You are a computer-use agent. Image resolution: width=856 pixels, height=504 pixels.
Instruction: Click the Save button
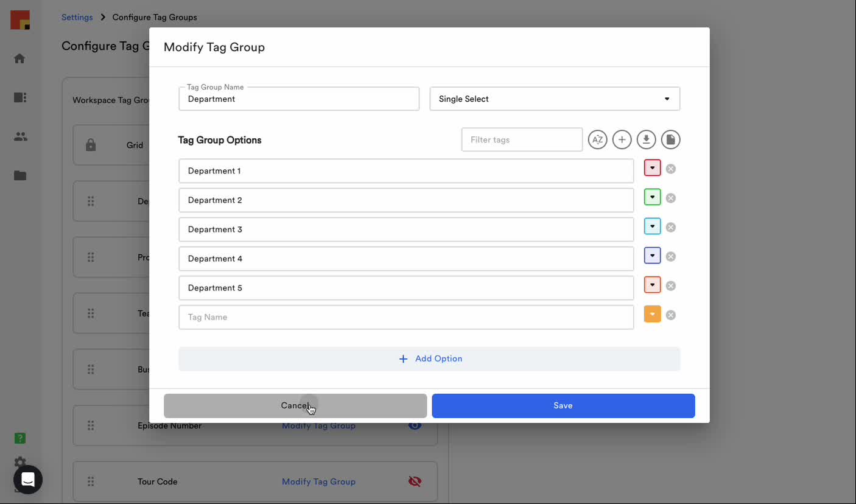coord(563,405)
